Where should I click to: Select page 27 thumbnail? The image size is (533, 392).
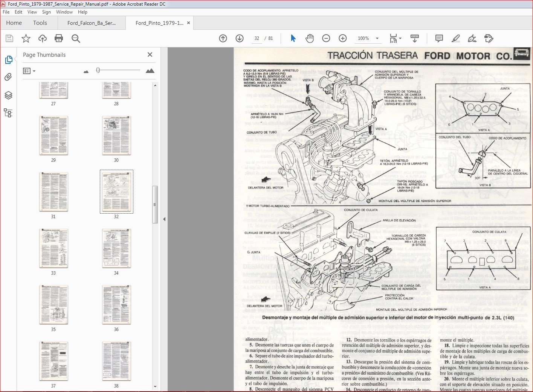coord(53,90)
